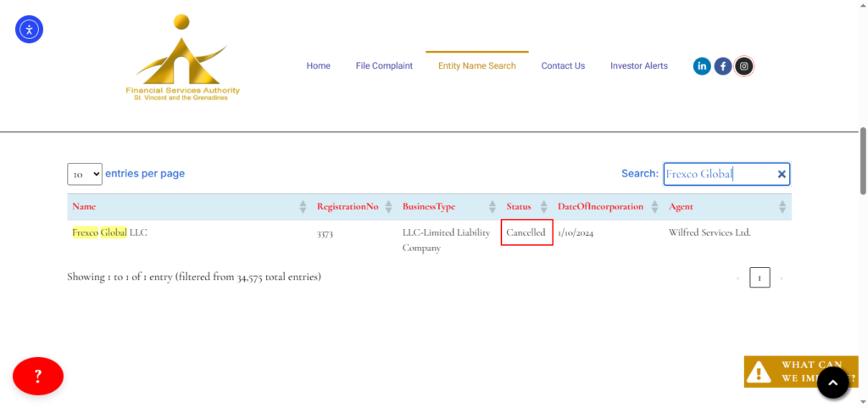Open the Contact Us link

point(563,66)
